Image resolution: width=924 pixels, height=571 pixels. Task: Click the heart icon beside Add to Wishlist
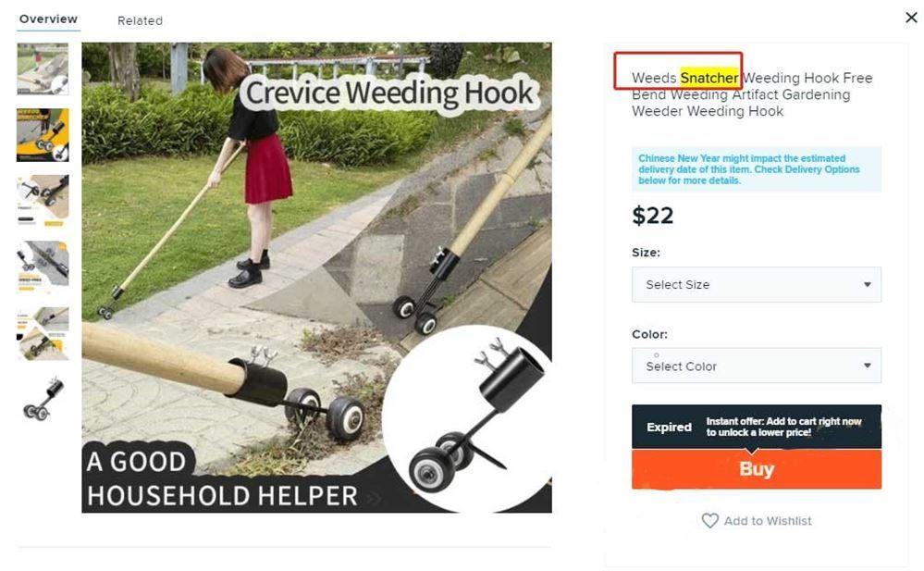point(710,520)
